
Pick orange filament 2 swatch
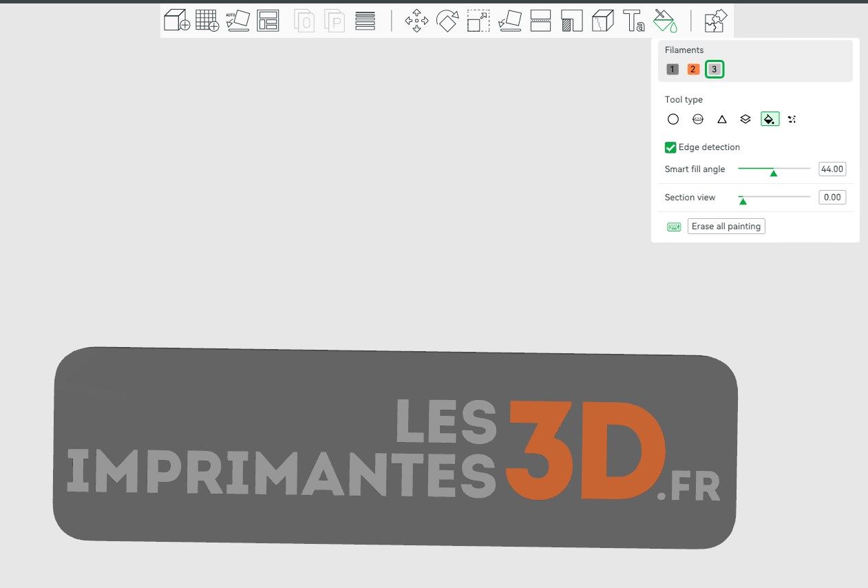693,70
